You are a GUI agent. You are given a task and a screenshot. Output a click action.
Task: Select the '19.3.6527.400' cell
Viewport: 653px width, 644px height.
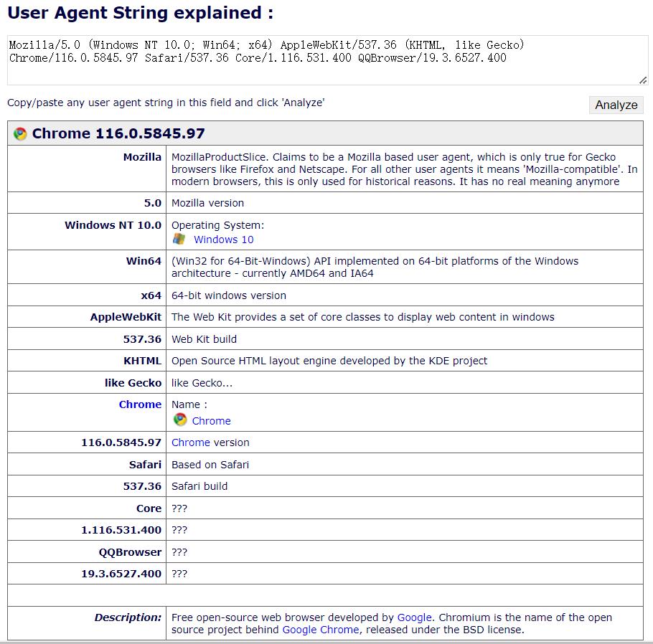[87, 573]
